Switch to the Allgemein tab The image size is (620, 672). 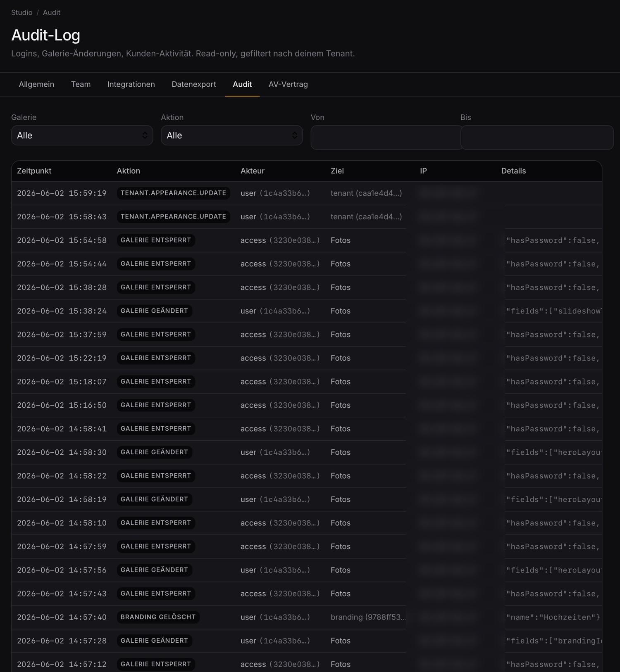(x=36, y=84)
